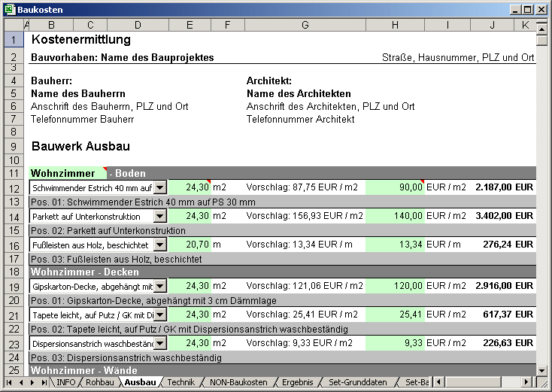The height and width of the screenshot is (392, 552).
Task: Select column H header
Action: click(x=395, y=25)
